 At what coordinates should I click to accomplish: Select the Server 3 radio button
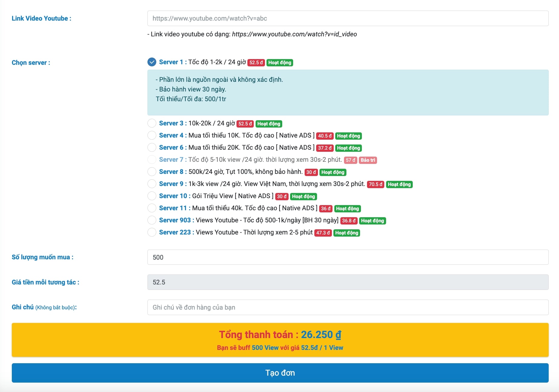pyautogui.click(x=152, y=123)
